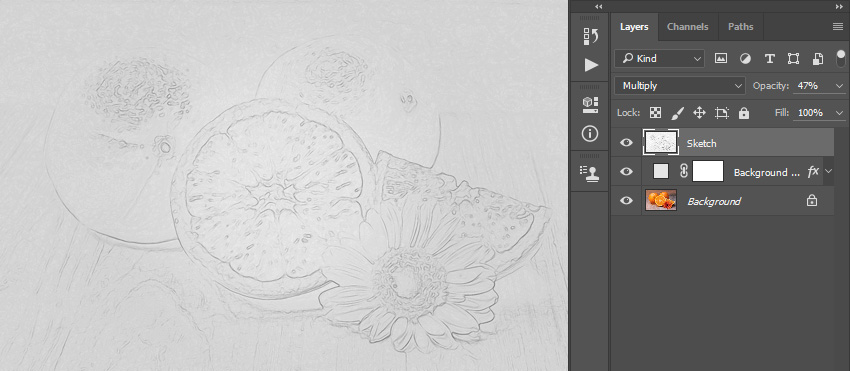Viewport: 850px width, 371px height.
Task: Click the Background copy fill color swatch
Action: tap(661, 171)
